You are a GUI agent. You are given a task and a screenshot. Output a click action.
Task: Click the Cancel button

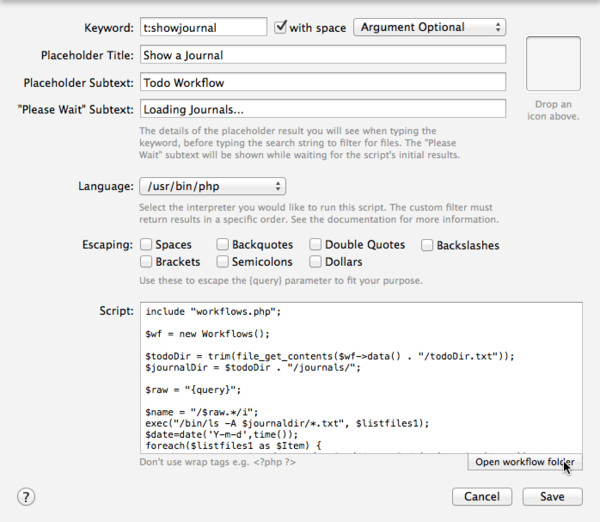point(482,497)
